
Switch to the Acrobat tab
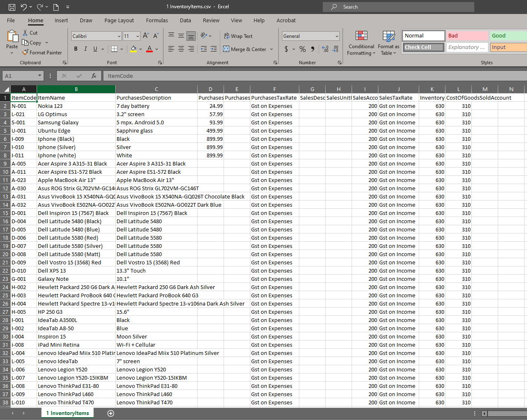pyautogui.click(x=286, y=20)
